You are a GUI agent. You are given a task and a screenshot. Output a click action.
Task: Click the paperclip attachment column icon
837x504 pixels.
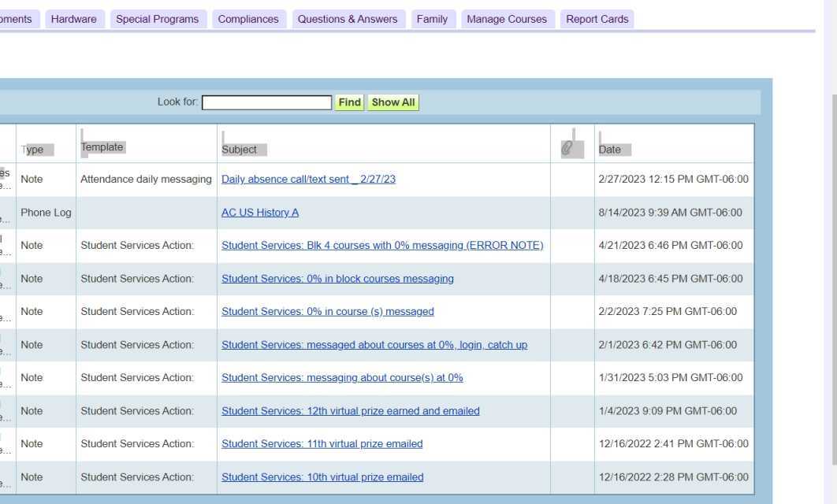(x=566, y=148)
